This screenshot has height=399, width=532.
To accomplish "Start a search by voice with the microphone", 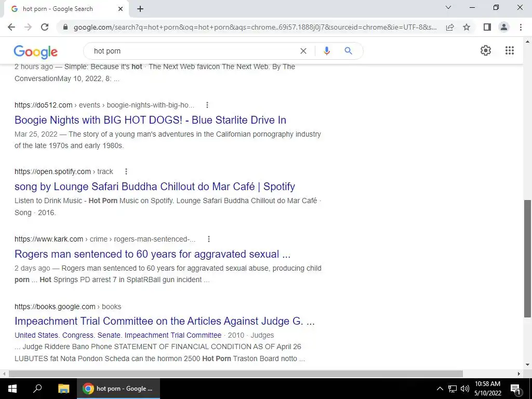I will pyautogui.click(x=327, y=51).
